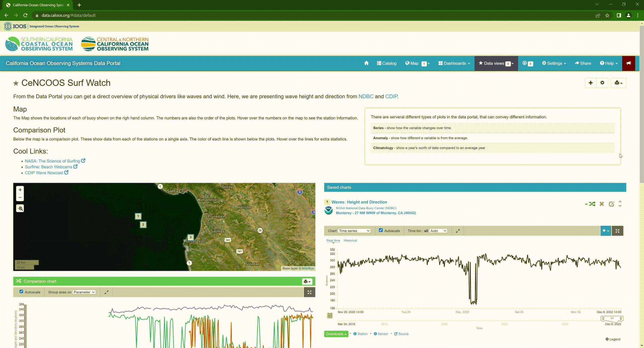Open Comparison chart print dropdown
Image resolution: width=644 pixels, height=348 pixels.
click(307, 281)
